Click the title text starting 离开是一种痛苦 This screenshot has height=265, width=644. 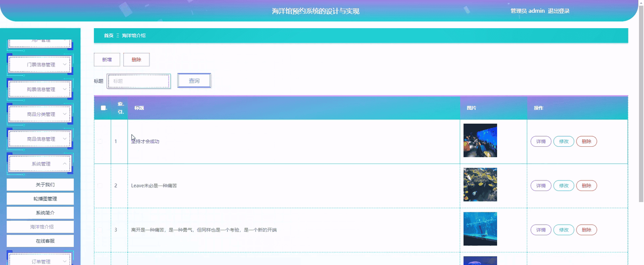[x=204, y=230]
